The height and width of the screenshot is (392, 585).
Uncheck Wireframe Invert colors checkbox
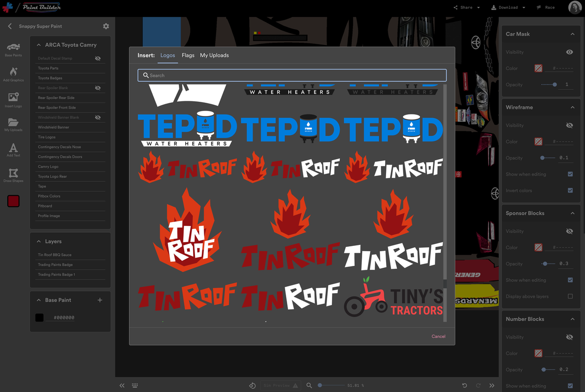[570, 190]
